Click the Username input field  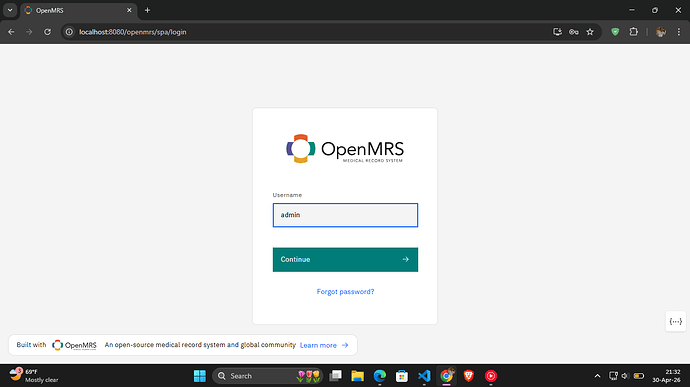point(345,215)
